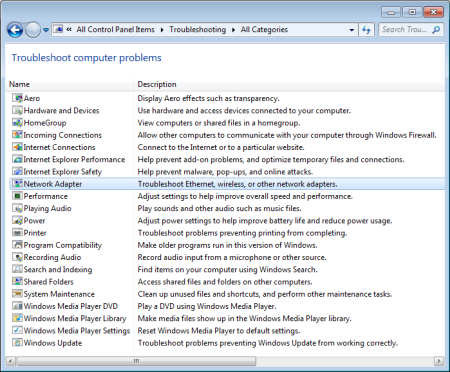Select 'Search and Indexing' in the list
The image size is (450, 372).
[x=58, y=269]
